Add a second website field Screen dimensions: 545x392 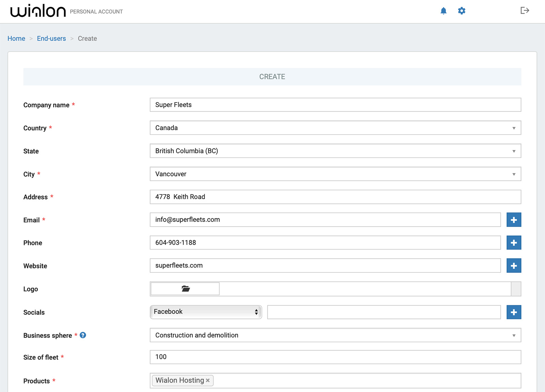click(514, 266)
